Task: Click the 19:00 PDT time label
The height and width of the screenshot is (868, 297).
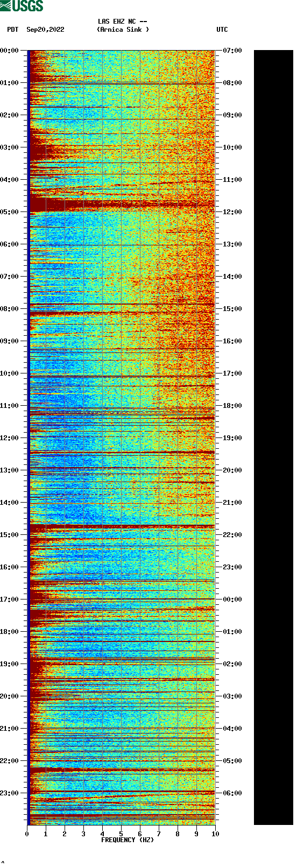Action: point(9,664)
